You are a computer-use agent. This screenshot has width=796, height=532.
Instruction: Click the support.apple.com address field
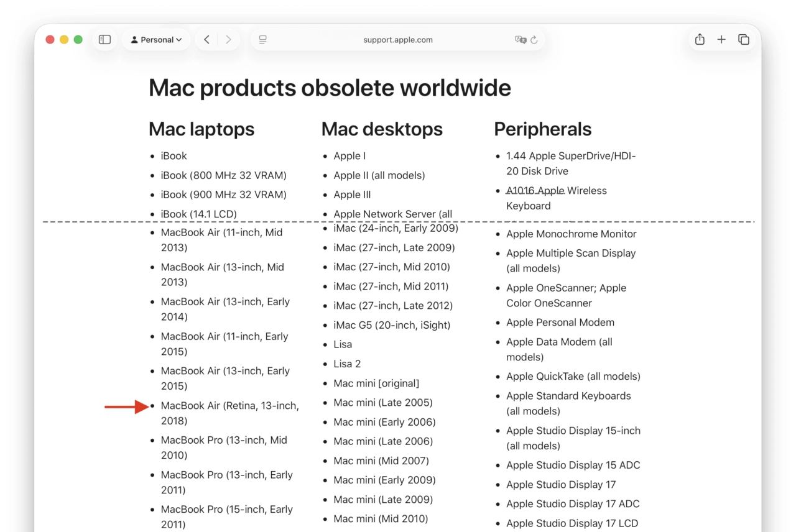click(398, 40)
